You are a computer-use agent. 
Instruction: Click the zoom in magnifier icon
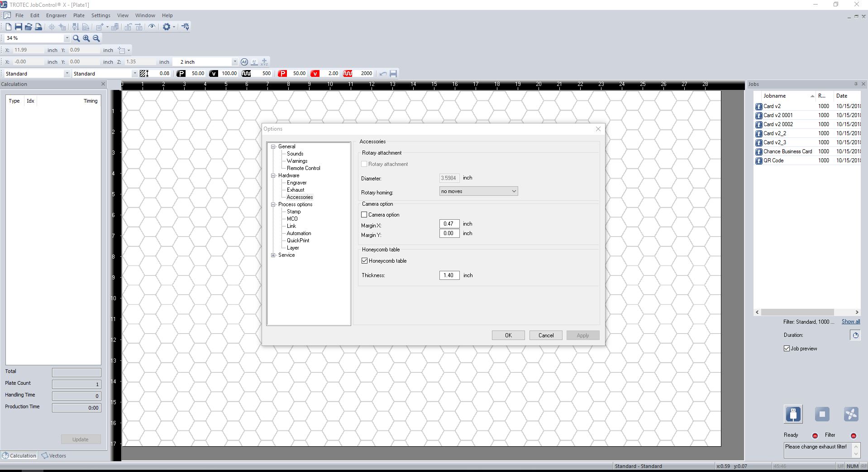[x=86, y=38]
